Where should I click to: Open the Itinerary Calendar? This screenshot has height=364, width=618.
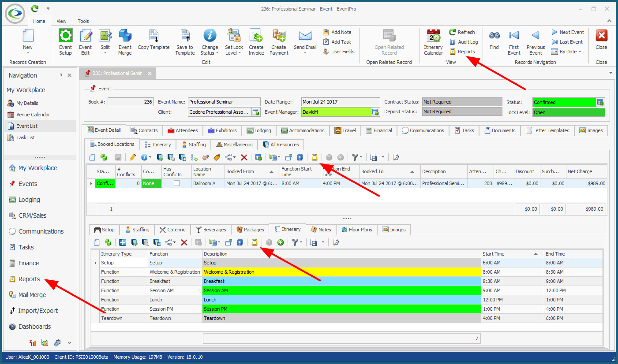pyautogui.click(x=433, y=42)
